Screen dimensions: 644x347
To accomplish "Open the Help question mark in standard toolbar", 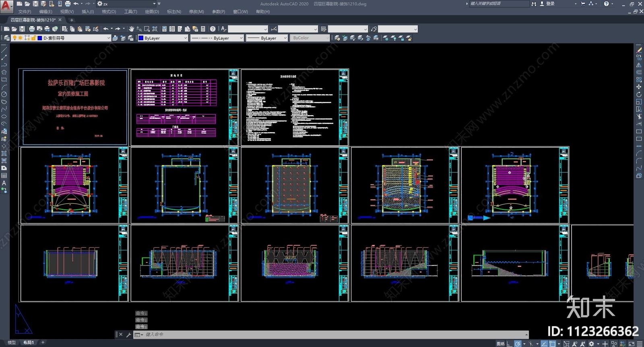I will coord(213,29).
